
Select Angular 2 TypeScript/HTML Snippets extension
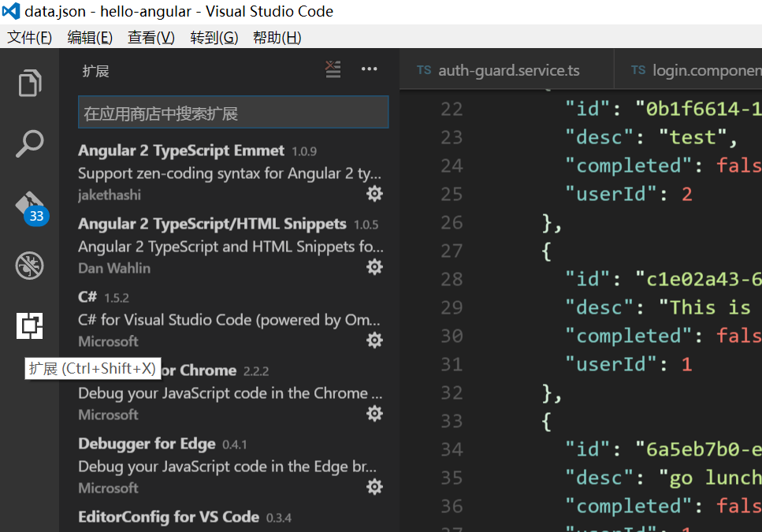[x=231, y=247]
